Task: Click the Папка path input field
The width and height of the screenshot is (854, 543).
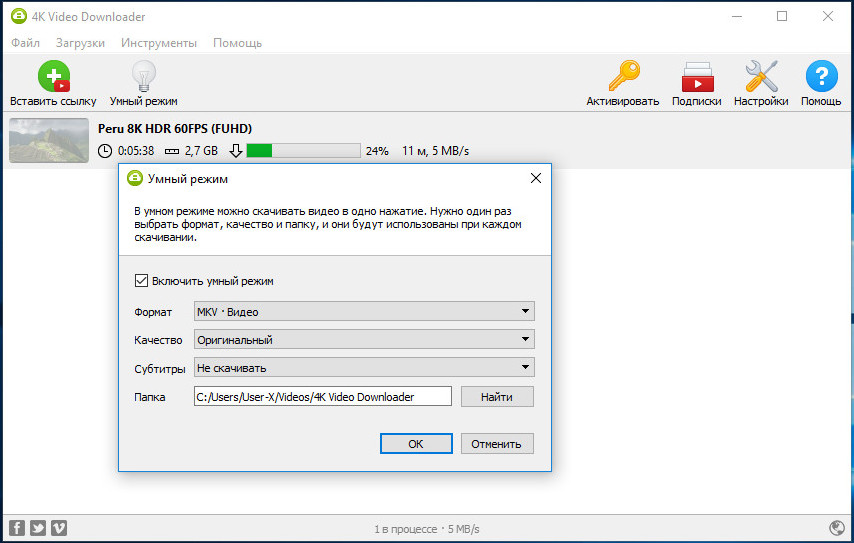Action: click(x=322, y=396)
